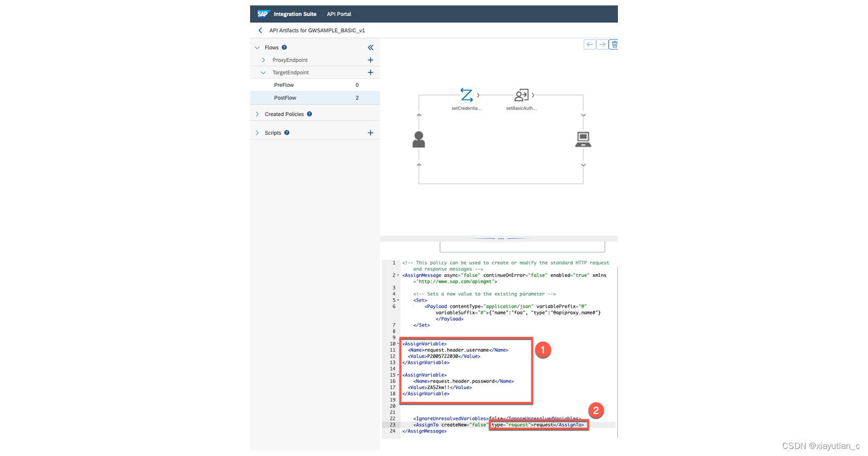Click the Integration Suite title

click(x=295, y=14)
